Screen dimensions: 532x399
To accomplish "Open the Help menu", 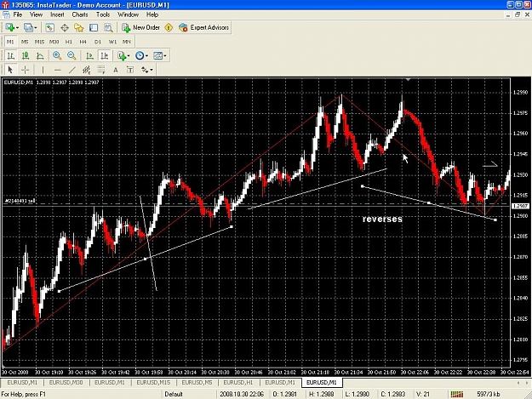I will coord(152,14).
